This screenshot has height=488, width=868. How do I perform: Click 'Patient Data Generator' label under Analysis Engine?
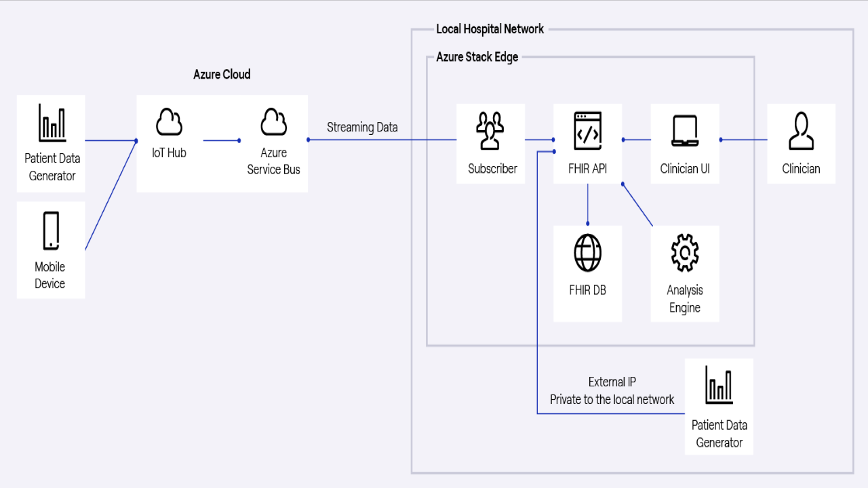tap(719, 434)
